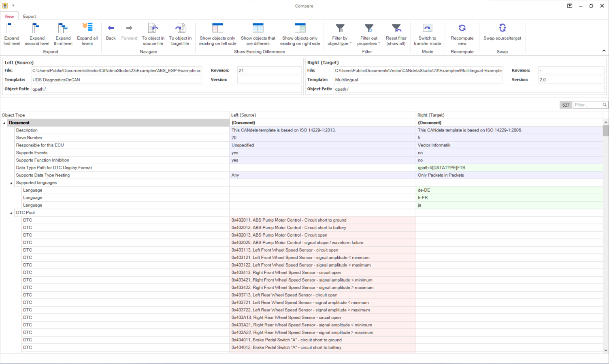The width and height of the screenshot is (609, 364).
Task: Click the left Revision field showing 21
Action: coord(269,70)
